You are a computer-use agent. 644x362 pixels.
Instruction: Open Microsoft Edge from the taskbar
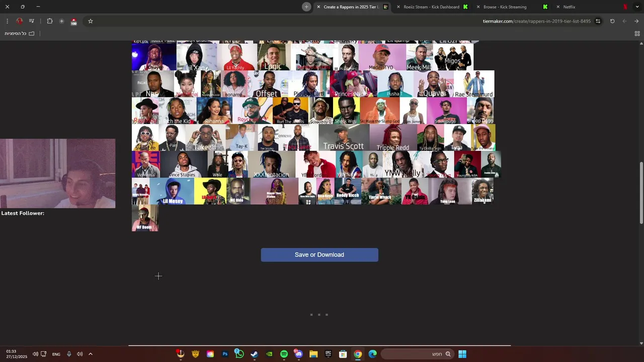372,354
